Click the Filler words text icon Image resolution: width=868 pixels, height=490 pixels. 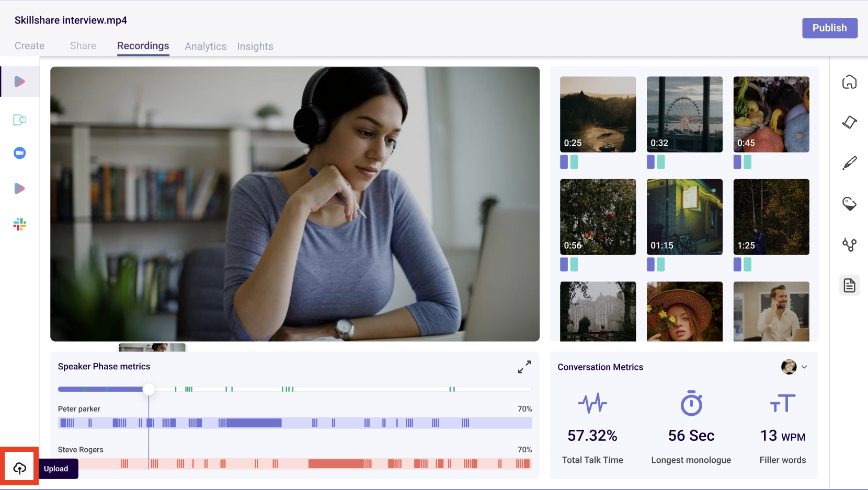click(782, 403)
